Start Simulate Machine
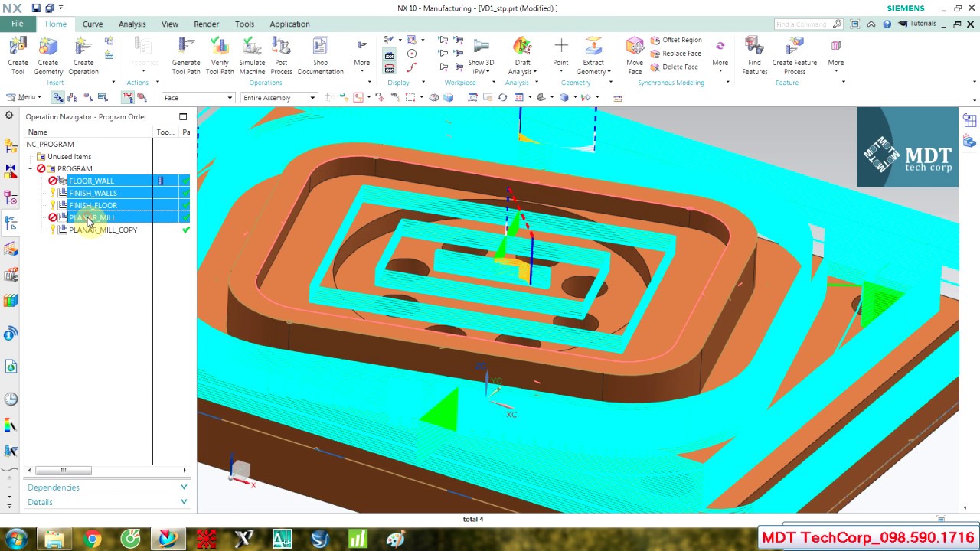 (x=252, y=56)
